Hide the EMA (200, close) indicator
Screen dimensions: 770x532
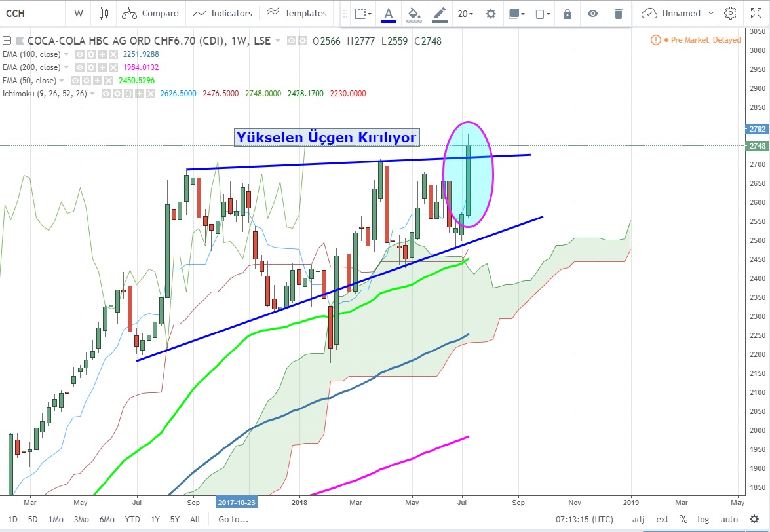(x=80, y=67)
